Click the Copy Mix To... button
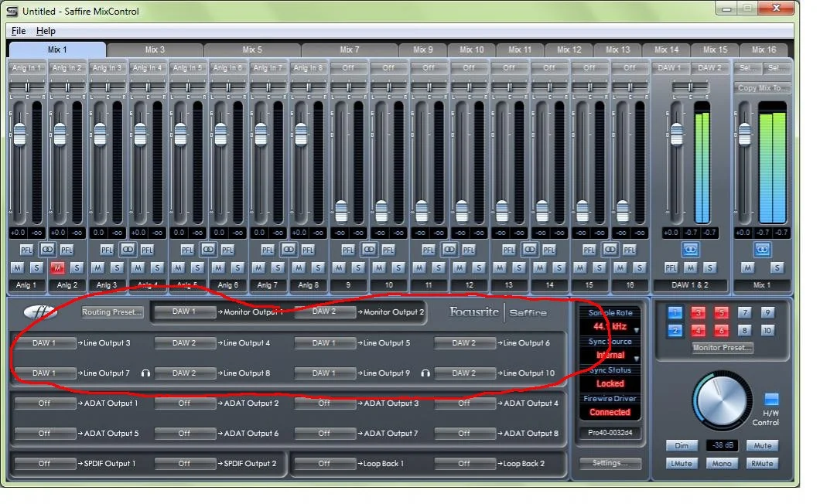 coord(763,88)
